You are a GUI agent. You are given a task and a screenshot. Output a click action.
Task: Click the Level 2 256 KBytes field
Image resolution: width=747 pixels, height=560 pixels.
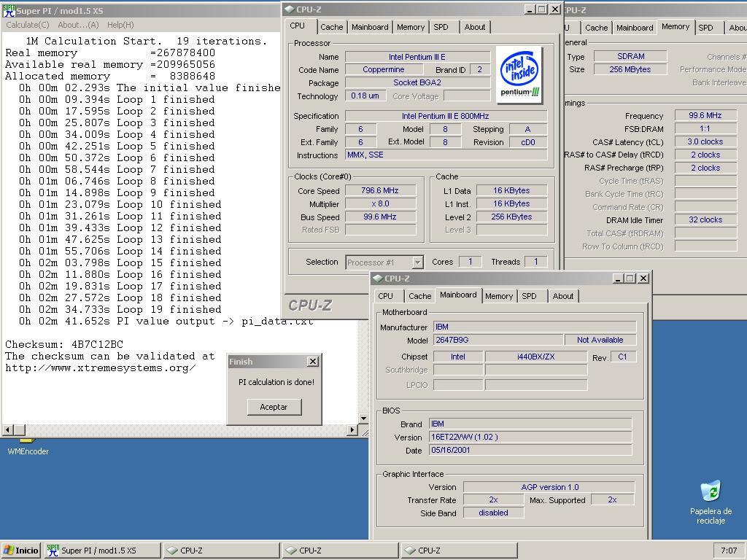pyautogui.click(x=511, y=217)
